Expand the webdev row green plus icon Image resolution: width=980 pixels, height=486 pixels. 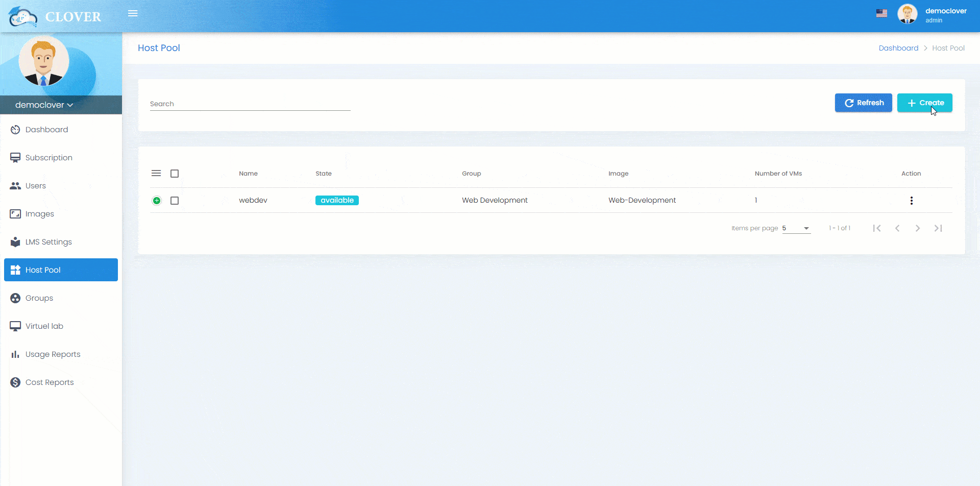coord(157,201)
